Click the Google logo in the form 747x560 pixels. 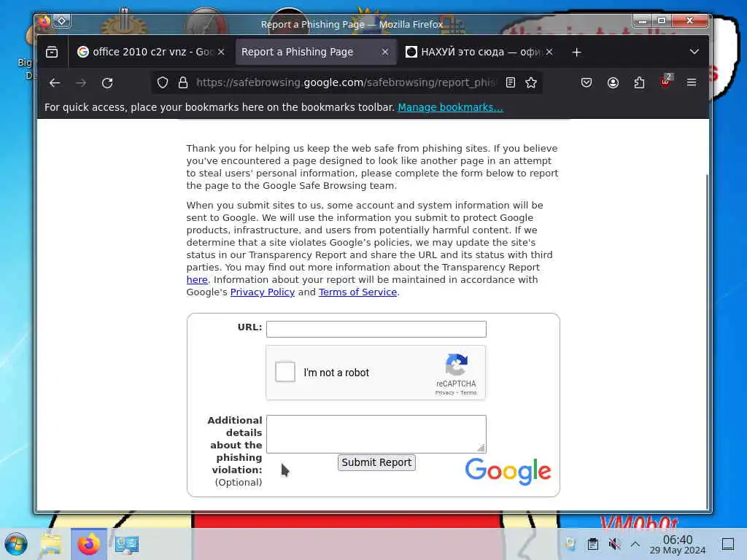click(x=508, y=472)
